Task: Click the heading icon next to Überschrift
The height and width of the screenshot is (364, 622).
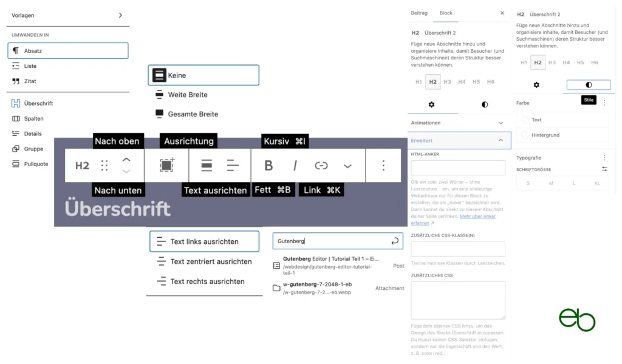Action: (x=15, y=103)
